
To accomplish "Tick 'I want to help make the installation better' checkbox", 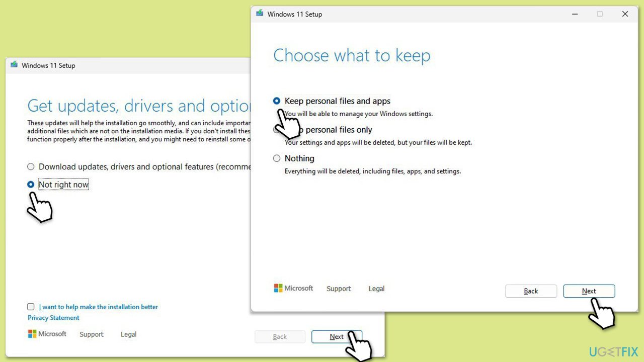I will (x=31, y=307).
